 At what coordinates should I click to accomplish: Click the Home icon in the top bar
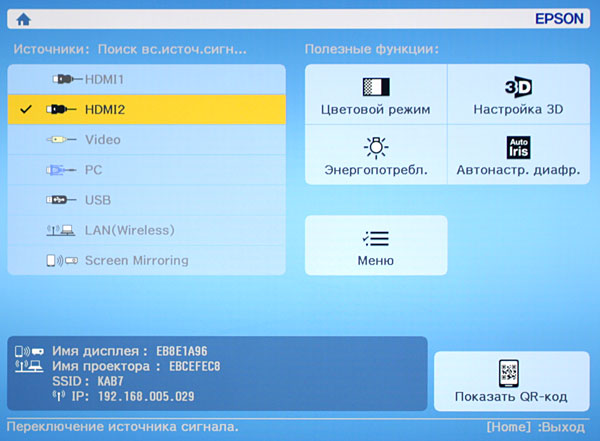pyautogui.click(x=24, y=19)
